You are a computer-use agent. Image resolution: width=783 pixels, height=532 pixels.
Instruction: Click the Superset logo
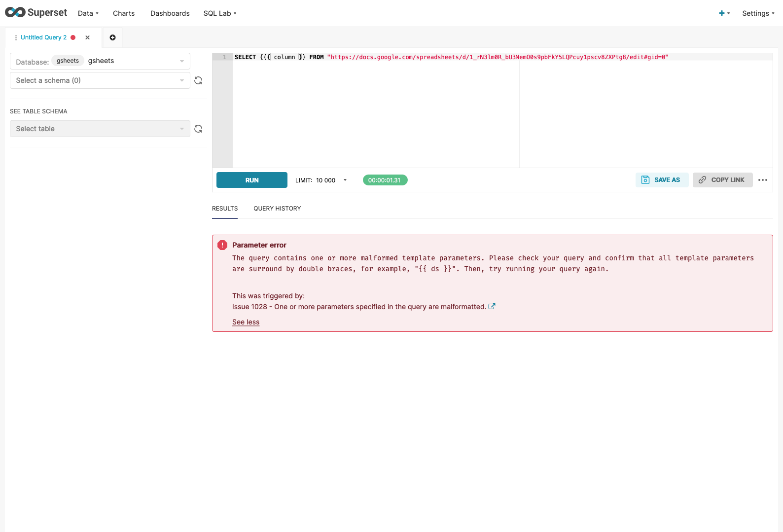point(36,13)
